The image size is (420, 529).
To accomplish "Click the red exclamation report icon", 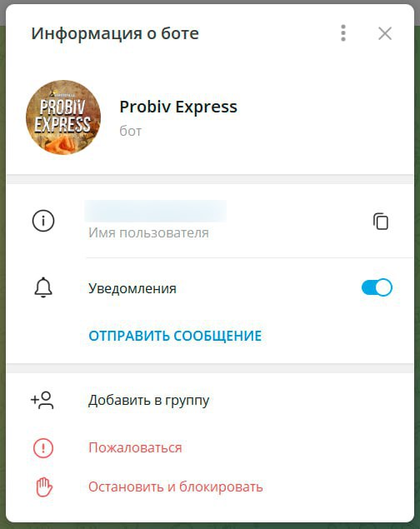I will tap(43, 448).
